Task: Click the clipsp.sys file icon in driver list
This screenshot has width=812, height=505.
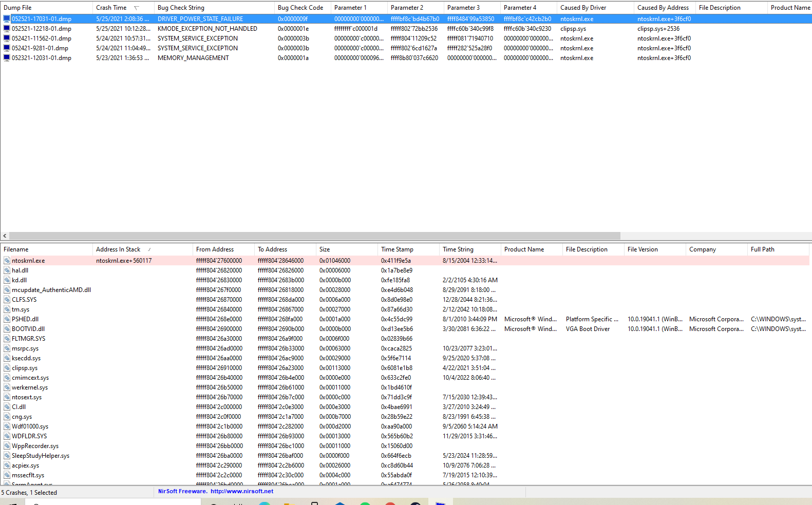Action: point(7,368)
